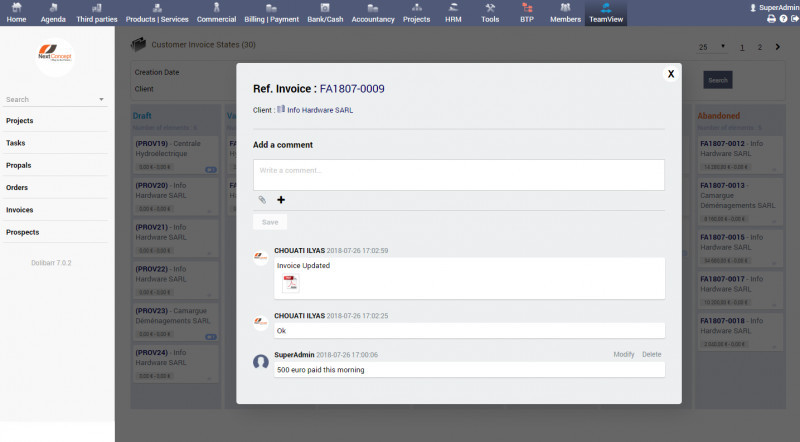Viewport: 800px width, 442px height.
Task: Open abandoned invoice FA1807-0018 card
Action: tap(740, 332)
